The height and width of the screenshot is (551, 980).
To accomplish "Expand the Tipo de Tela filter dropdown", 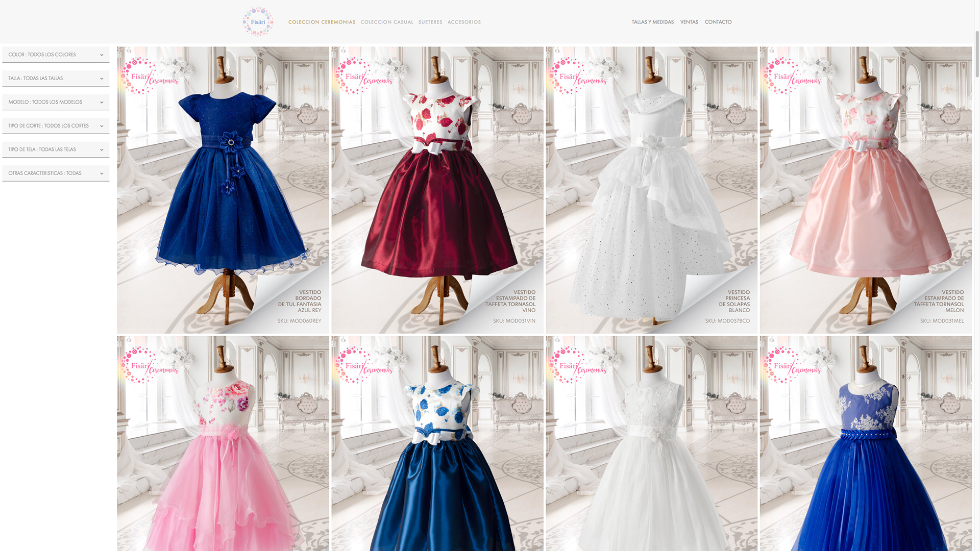I will point(56,149).
